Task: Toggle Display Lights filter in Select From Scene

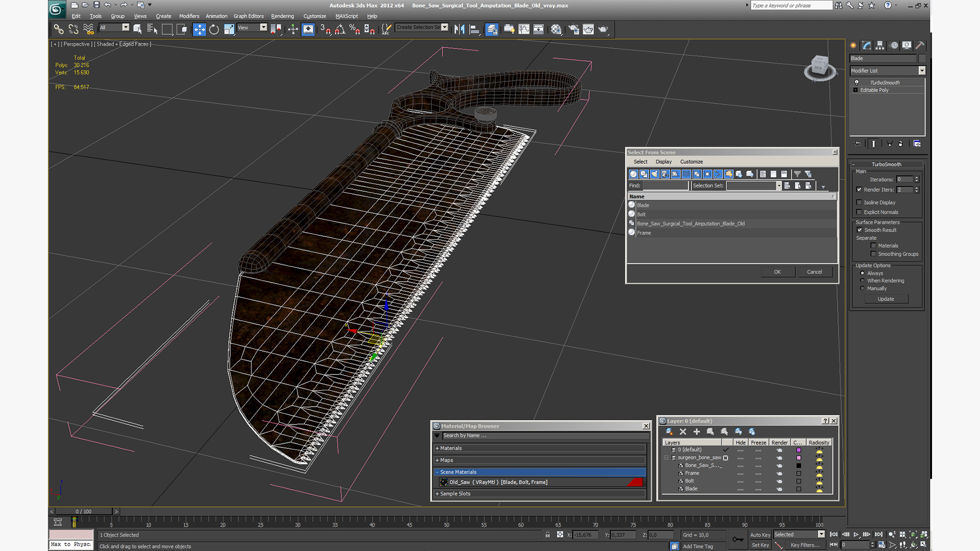Action: 655,174
